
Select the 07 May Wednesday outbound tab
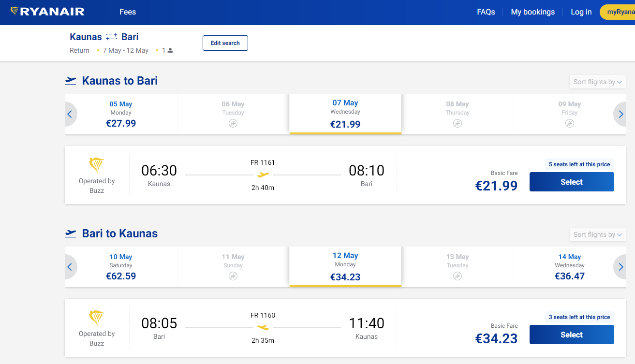[x=345, y=114]
